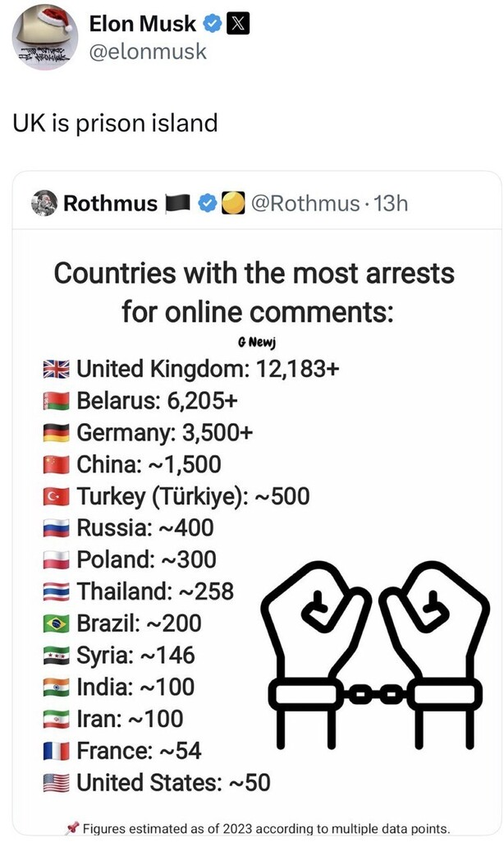
Task: Open the Rothmus display name
Action: coord(110,202)
